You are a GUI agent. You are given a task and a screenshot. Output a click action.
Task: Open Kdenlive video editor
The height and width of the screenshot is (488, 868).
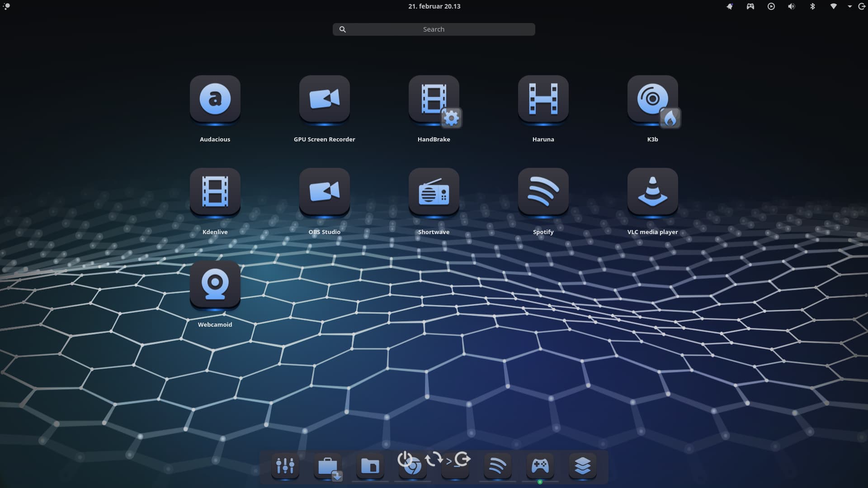point(215,192)
